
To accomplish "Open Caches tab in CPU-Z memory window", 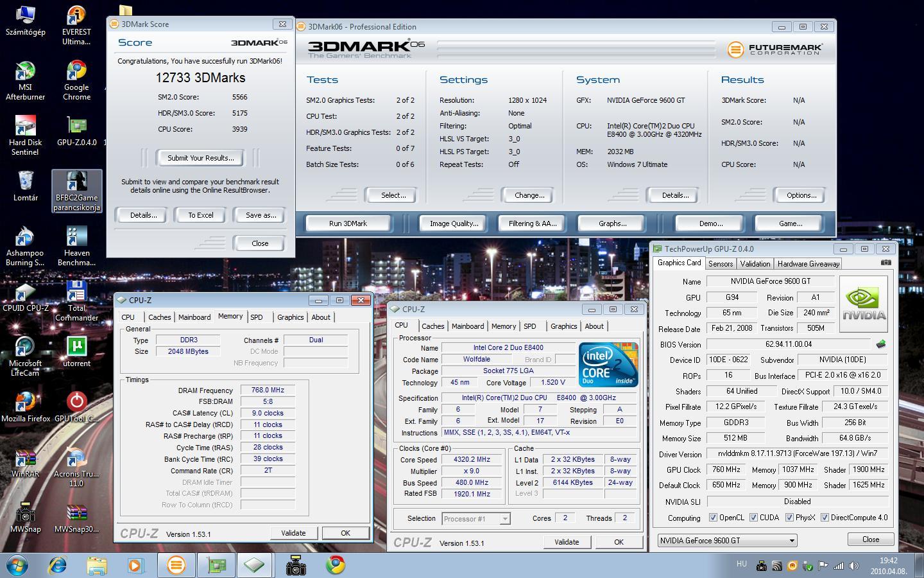I will 160,317.
